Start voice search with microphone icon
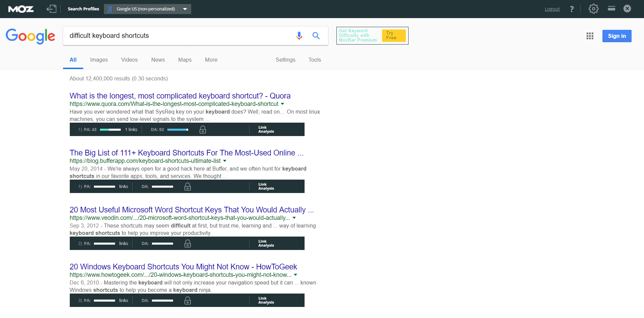644x318 pixels. point(299,36)
